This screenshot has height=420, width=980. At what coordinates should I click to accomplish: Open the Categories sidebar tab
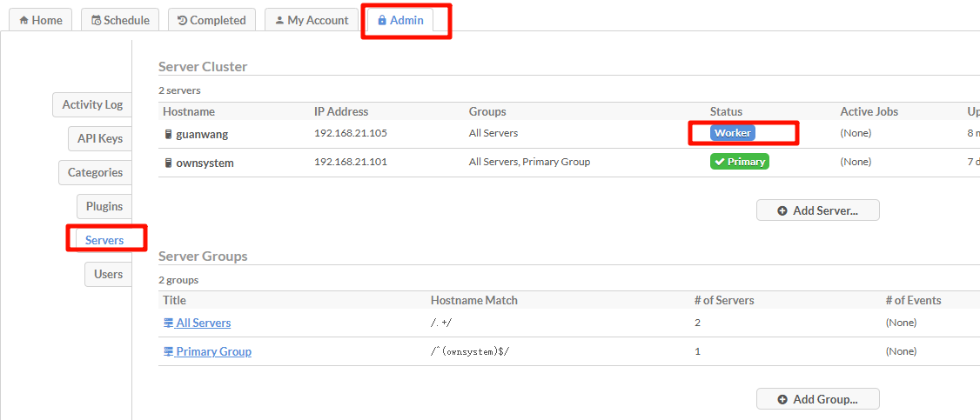(95, 172)
